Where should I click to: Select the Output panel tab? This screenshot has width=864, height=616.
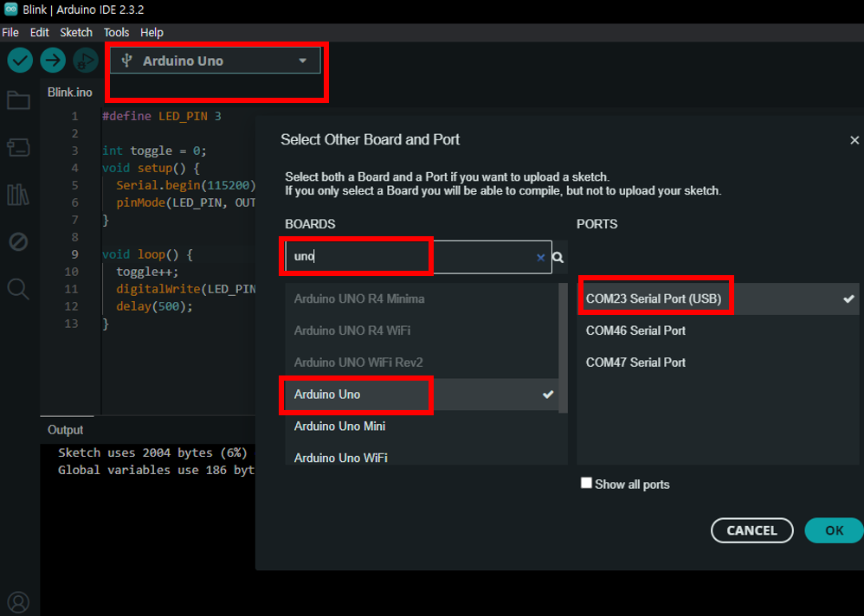[x=66, y=430]
